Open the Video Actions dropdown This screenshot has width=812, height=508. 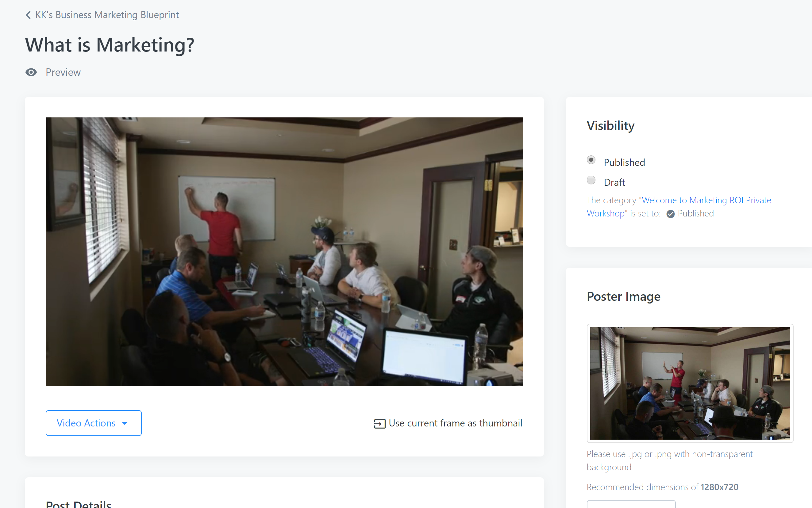[x=94, y=423]
